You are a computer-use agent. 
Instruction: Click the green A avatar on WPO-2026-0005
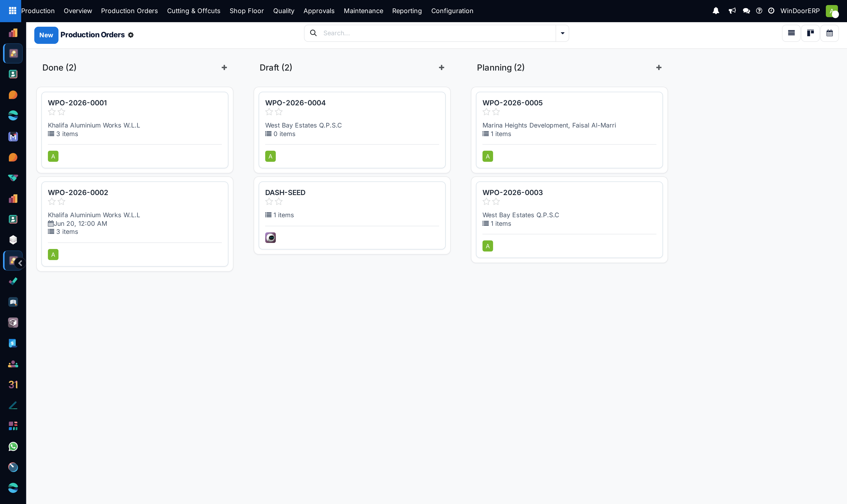(x=488, y=156)
